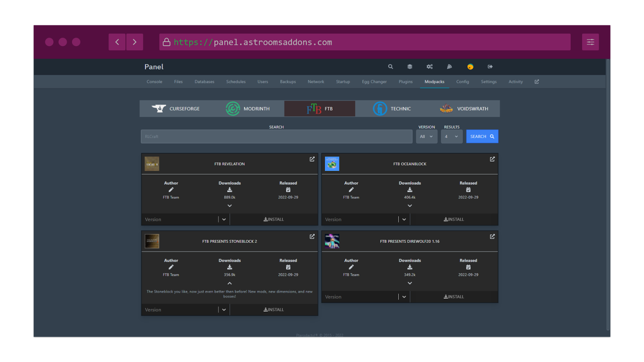The height and width of the screenshot is (362, 644).
Task: Open Version dropdown for FTB Oceanblock
Action: click(365, 219)
